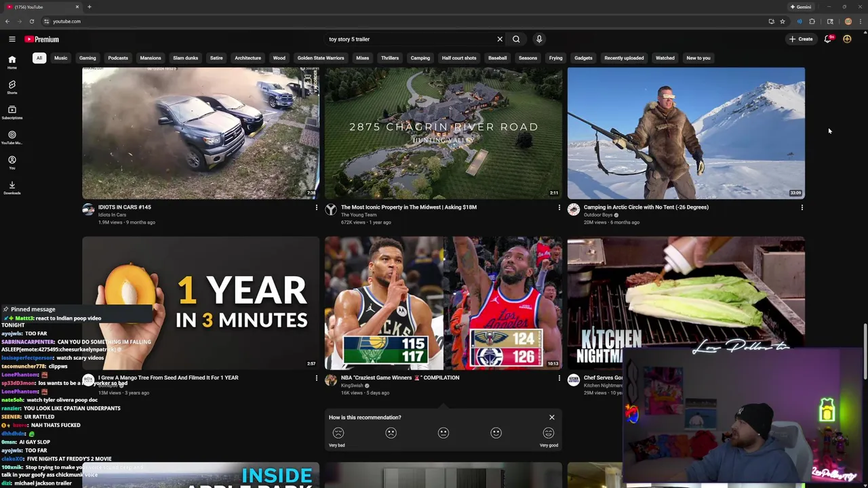Image resolution: width=868 pixels, height=488 pixels.
Task: Select the New to you chip
Action: coord(698,58)
